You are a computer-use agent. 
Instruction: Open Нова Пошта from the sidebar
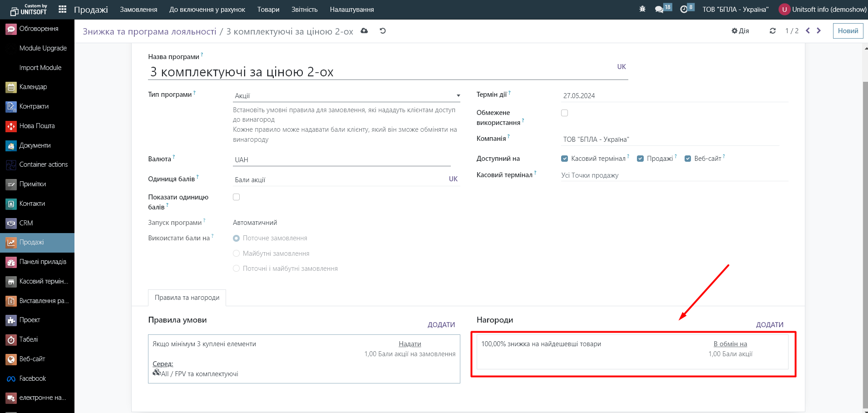(x=37, y=126)
